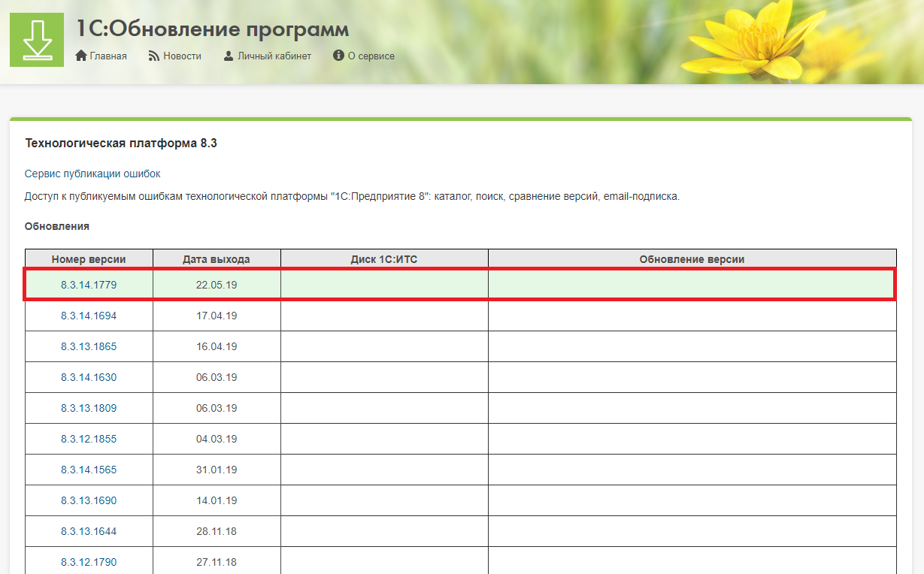Click the home icon beside Главная

click(82, 56)
